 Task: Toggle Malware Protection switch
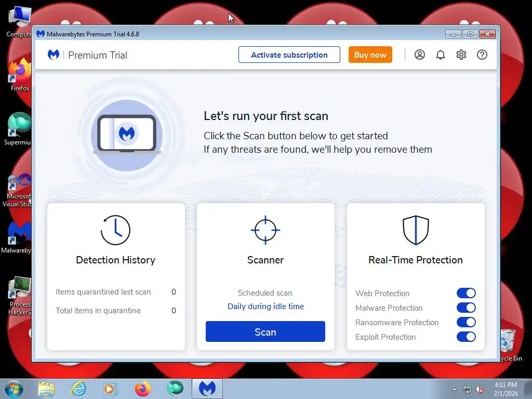pos(466,308)
